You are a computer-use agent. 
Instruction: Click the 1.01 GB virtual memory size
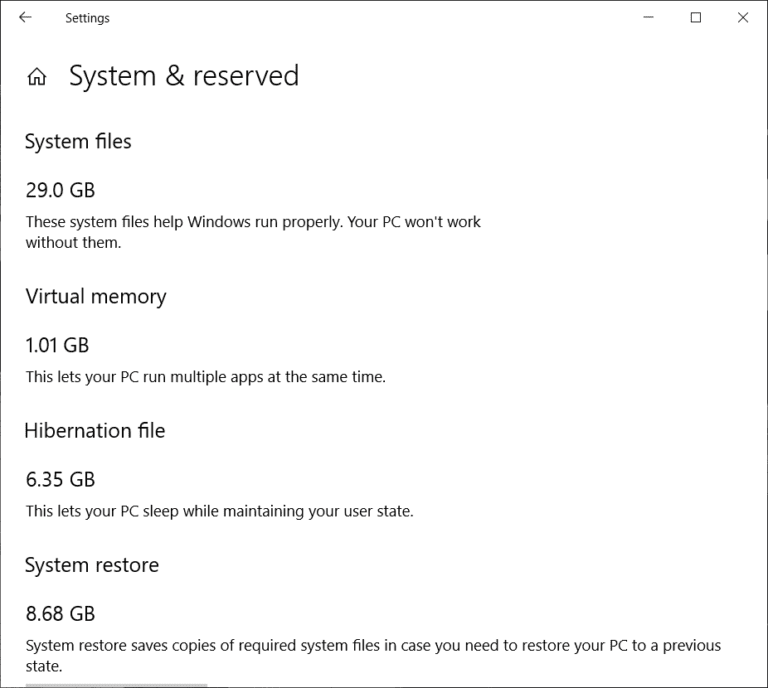click(57, 346)
